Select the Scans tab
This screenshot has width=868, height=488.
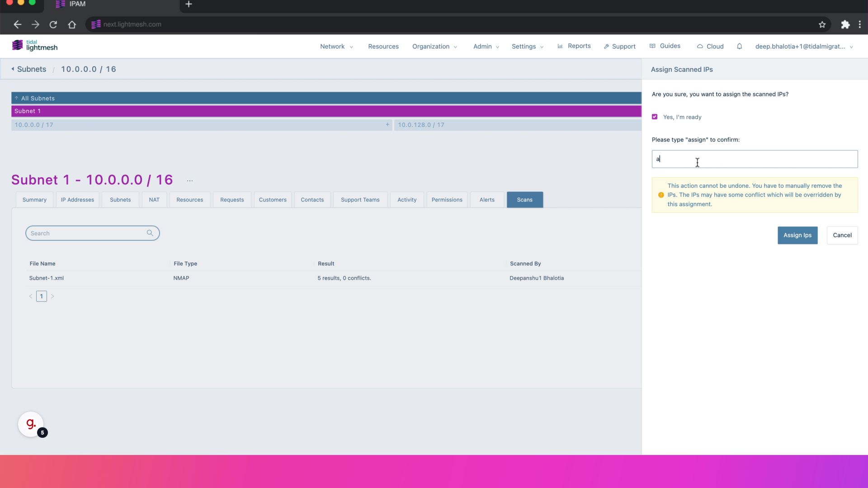click(524, 200)
